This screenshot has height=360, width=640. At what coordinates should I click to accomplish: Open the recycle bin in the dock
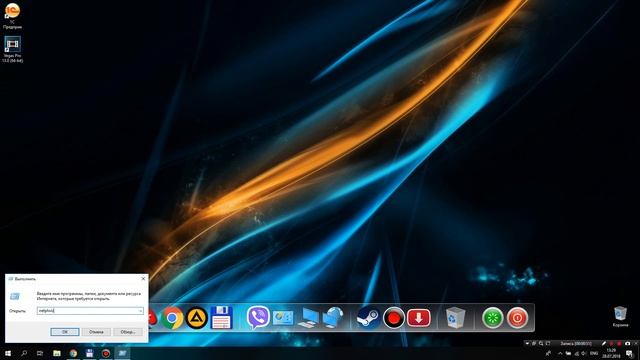coord(455,318)
